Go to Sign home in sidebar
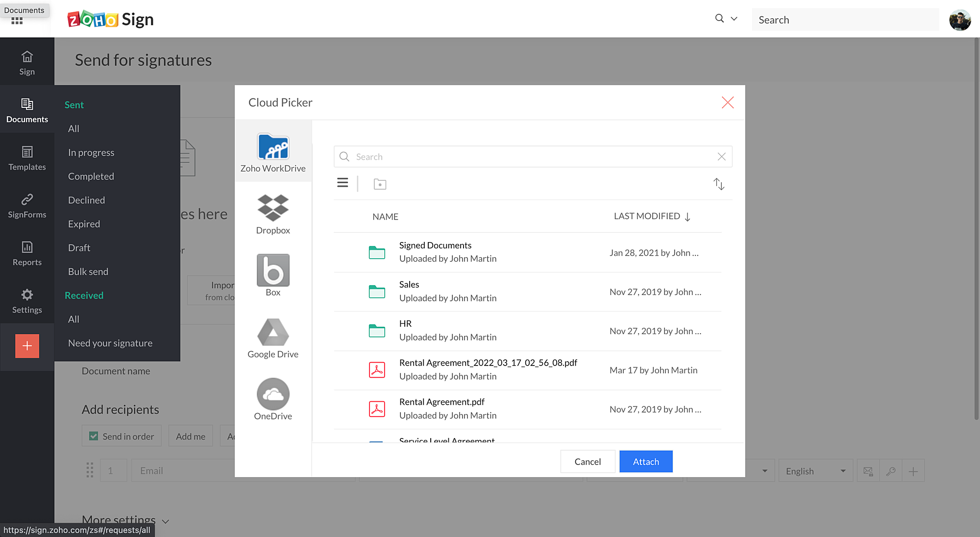This screenshot has height=537, width=980. point(27,63)
